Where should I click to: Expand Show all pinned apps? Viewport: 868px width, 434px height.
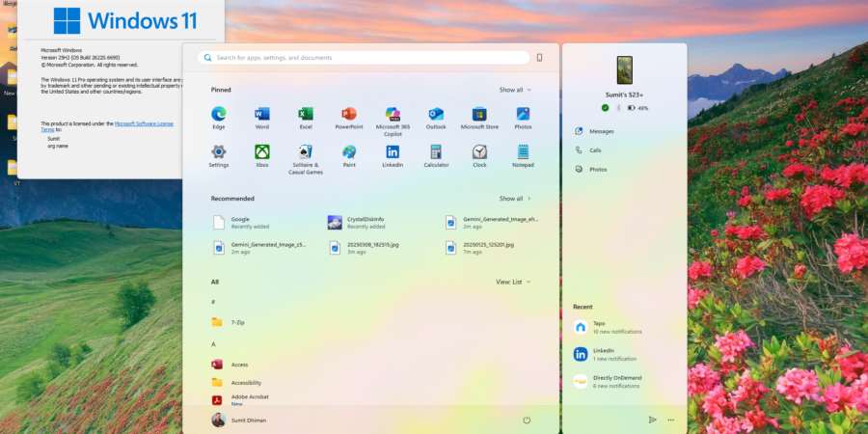pos(515,90)
